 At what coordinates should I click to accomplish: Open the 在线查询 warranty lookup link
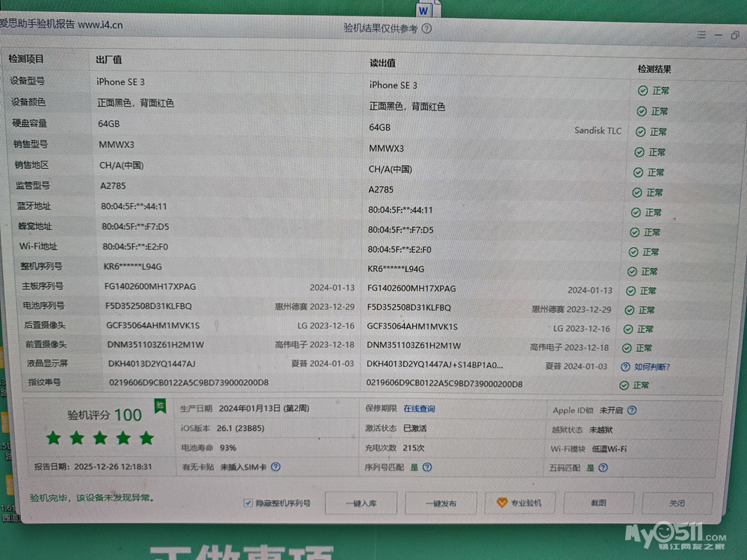pyautogui.click(x=419, y=409)
